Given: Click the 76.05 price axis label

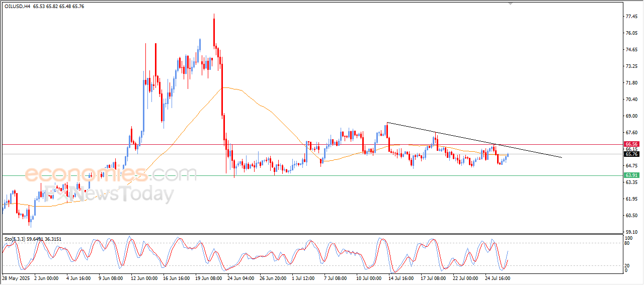Looking at the screenshot, I should click(x=632, y=33).
